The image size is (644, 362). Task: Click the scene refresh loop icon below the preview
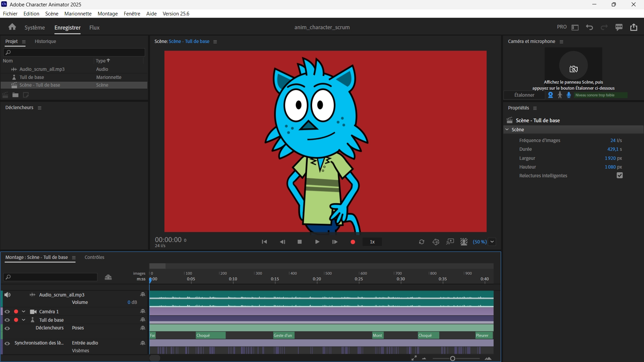point(422,242)
